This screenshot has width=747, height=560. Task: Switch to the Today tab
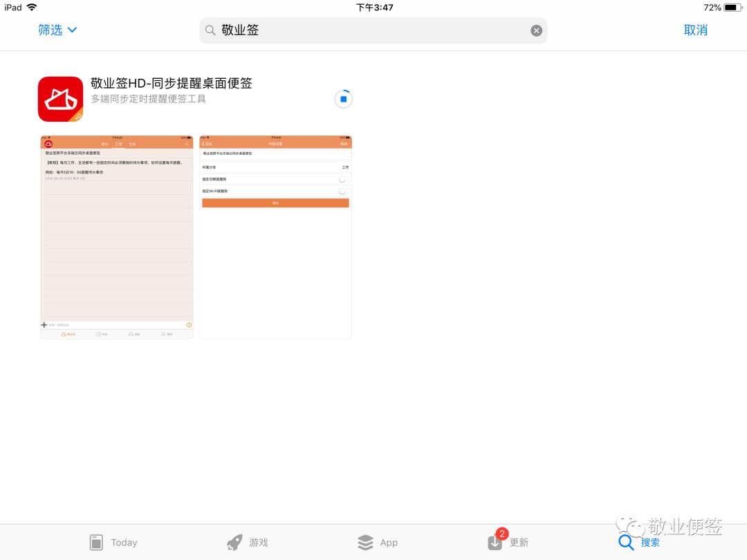coord(113,543)
